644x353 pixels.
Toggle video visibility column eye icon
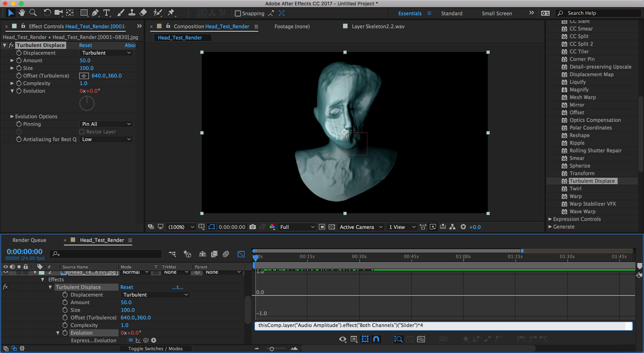[6, 267]
